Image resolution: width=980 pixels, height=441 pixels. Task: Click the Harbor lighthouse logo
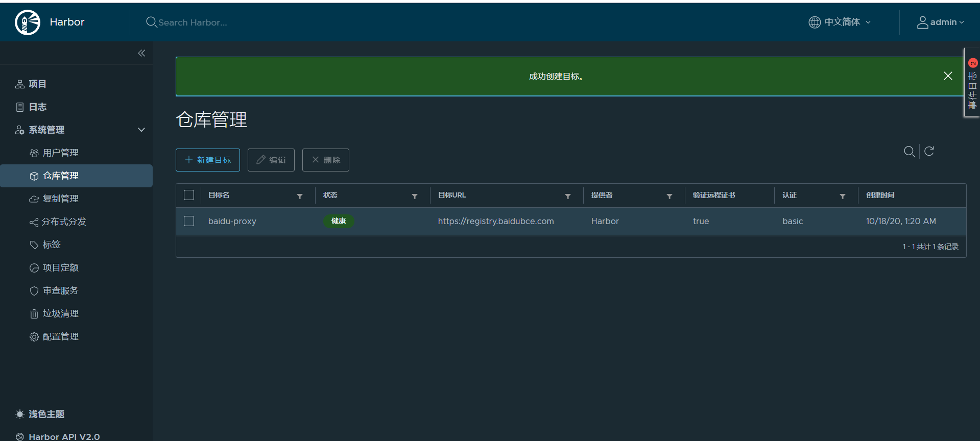pyautogui.click(x=28, y=22)
